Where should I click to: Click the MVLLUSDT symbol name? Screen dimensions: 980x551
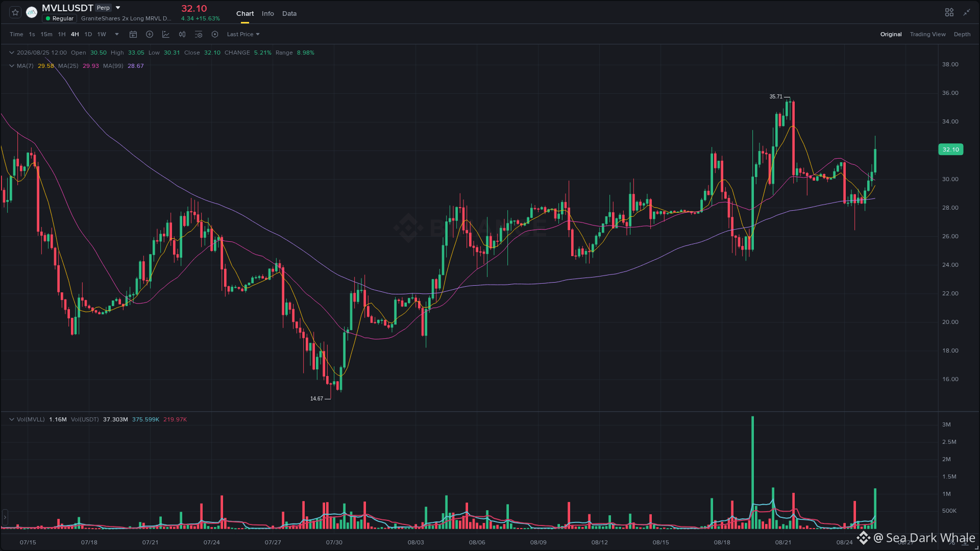point(68,8)
